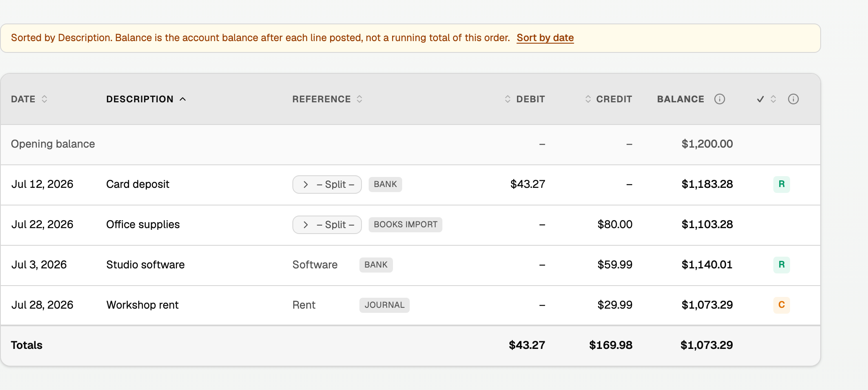Click the $29.99 credit amount
The image size is (868, 390).
point(615,305)
